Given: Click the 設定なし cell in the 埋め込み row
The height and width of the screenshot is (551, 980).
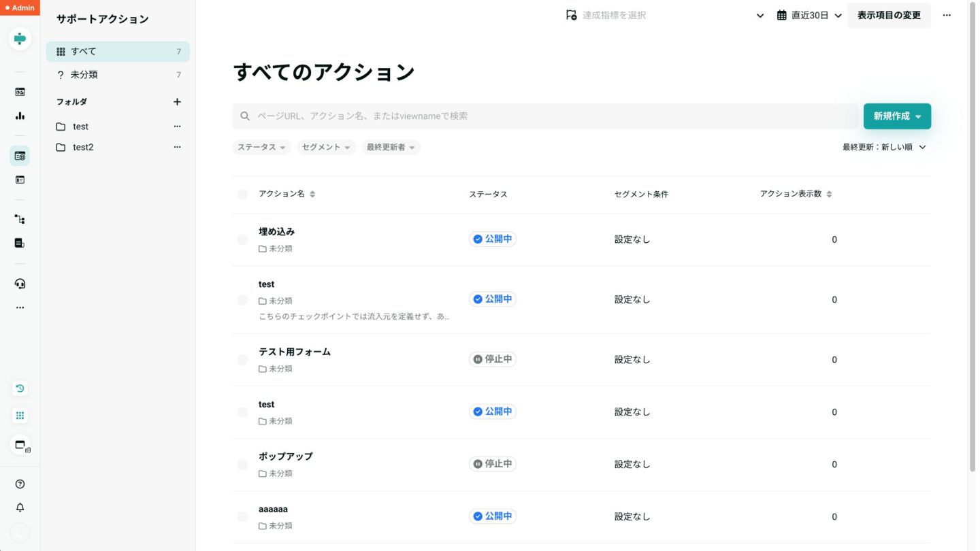Looking at the screenshot, I should click(632, 239).
